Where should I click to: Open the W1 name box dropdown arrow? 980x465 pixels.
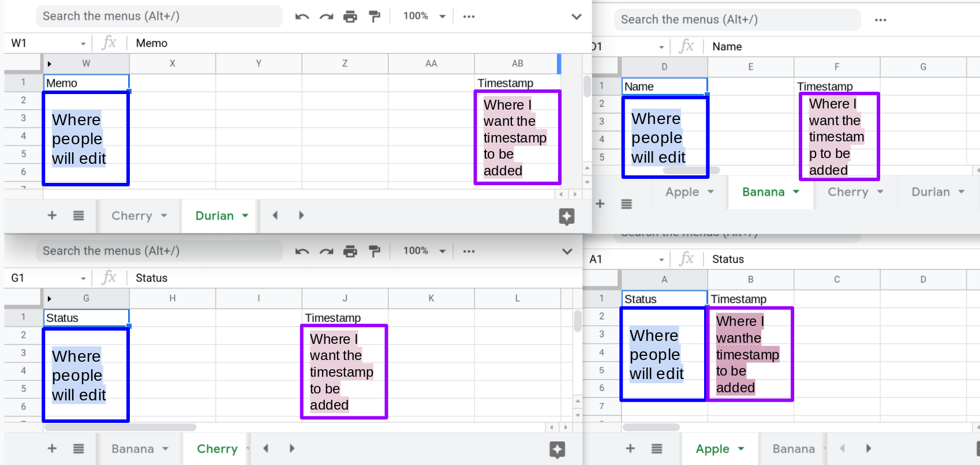(83, 44)
